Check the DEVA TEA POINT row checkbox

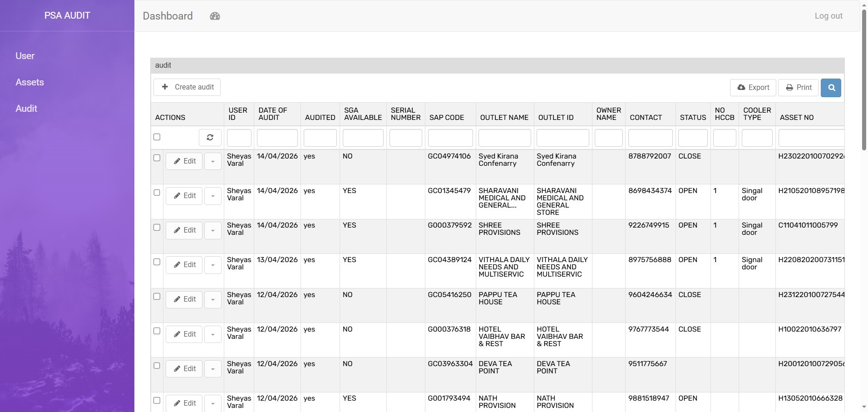point(157,365)
